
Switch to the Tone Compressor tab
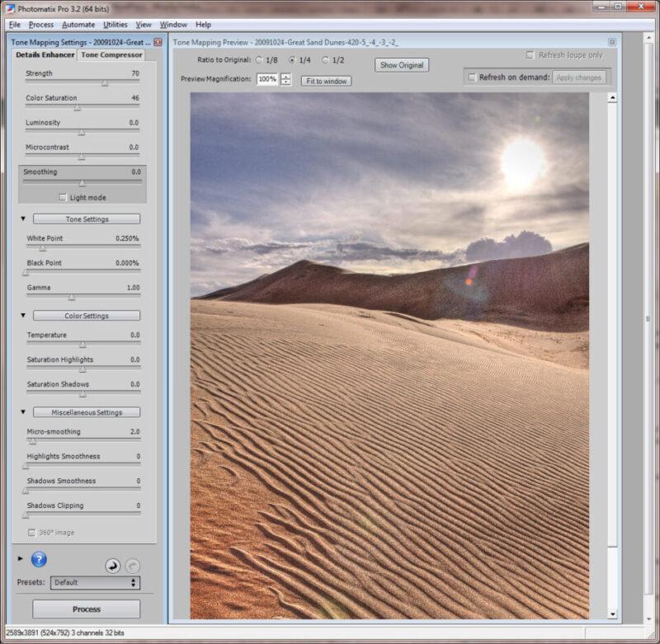pos(111,55)
